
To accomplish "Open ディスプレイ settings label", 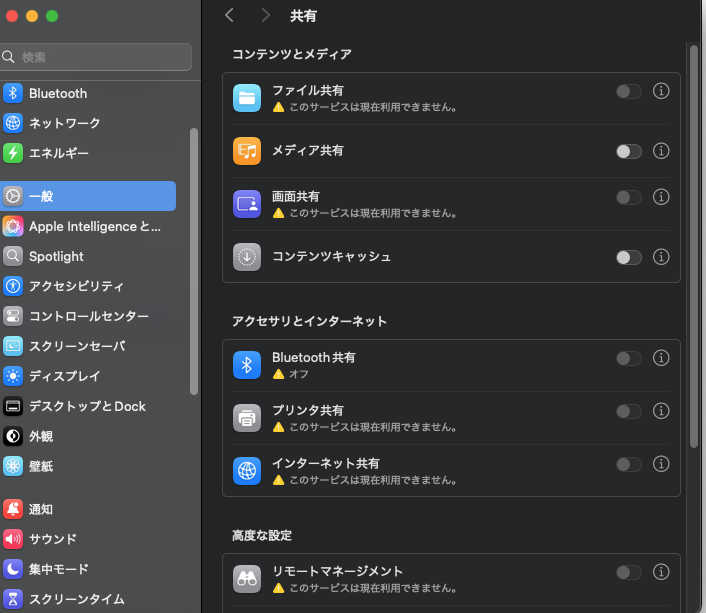I will [64, 376].
